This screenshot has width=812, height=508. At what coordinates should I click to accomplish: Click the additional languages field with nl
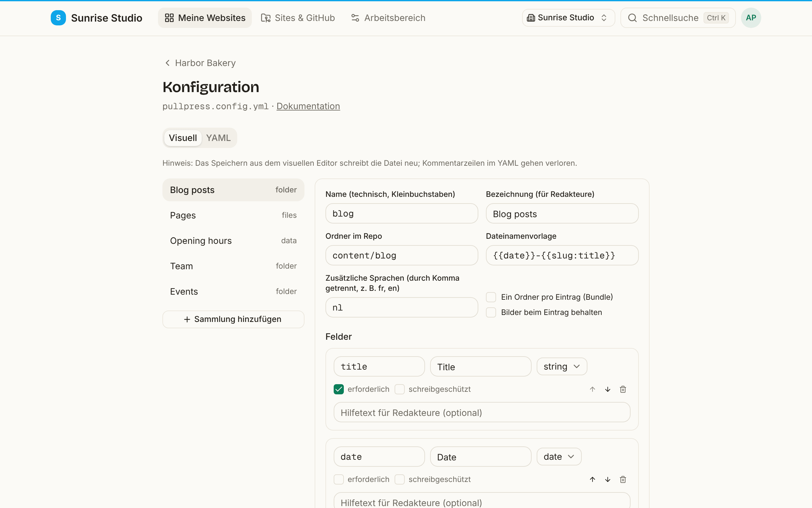(x=402, y=307)
